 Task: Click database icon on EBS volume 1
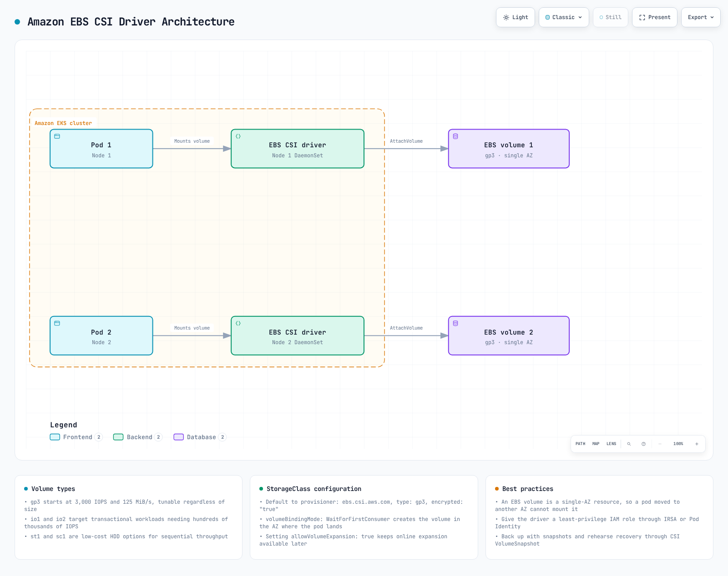(x=455, y=136)
